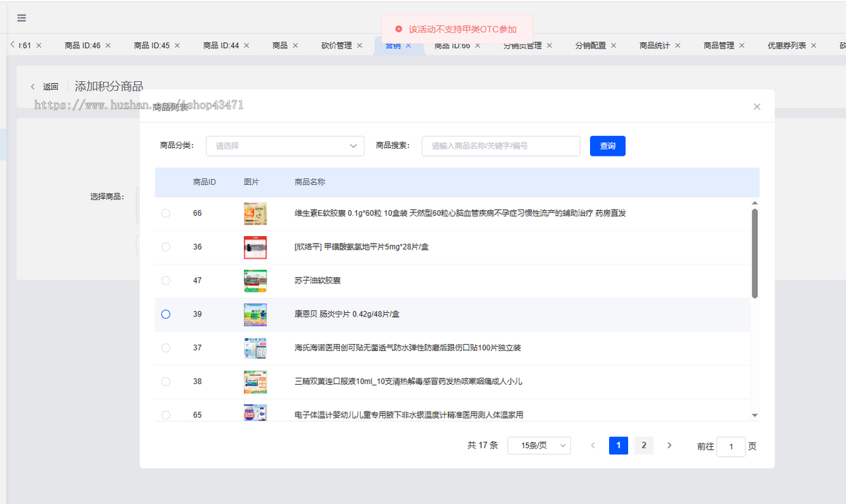Close the 分销员管理 tab

tap(549, 45)
